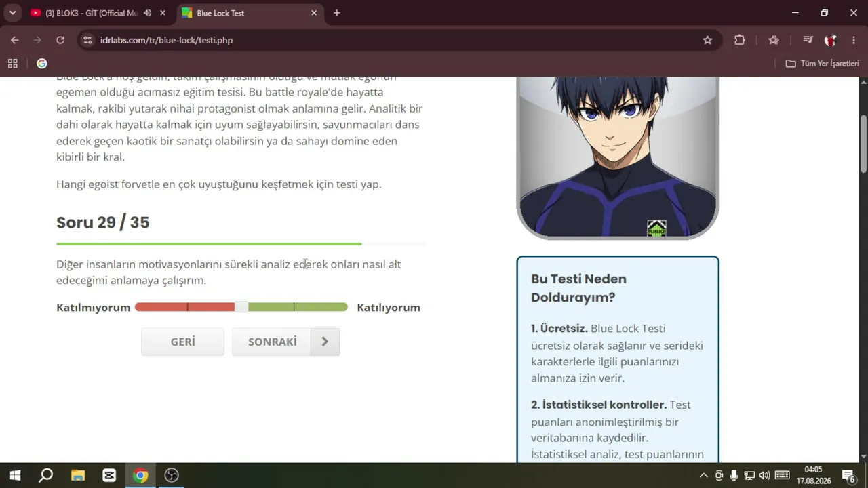The height and width of the screenshot is (488, 868).
Task: Open the network tray icon
Action: tap(749, 475)
